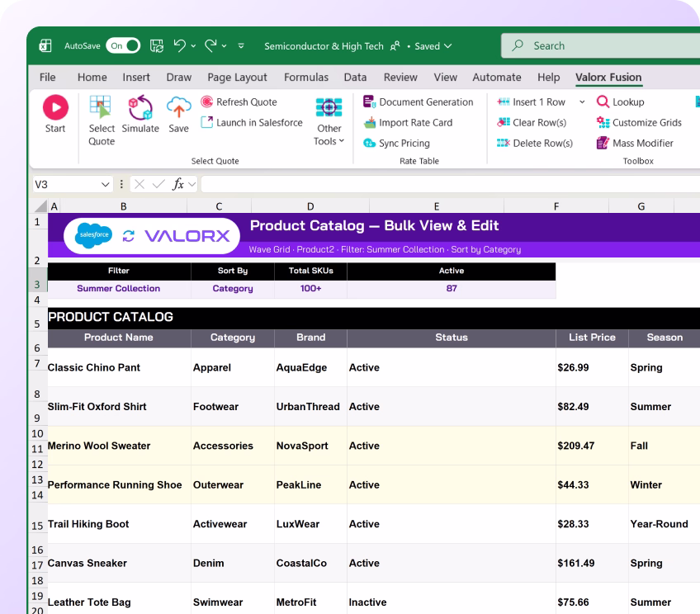
Task: Click the List Price column header
Action: tap(592, 338)
